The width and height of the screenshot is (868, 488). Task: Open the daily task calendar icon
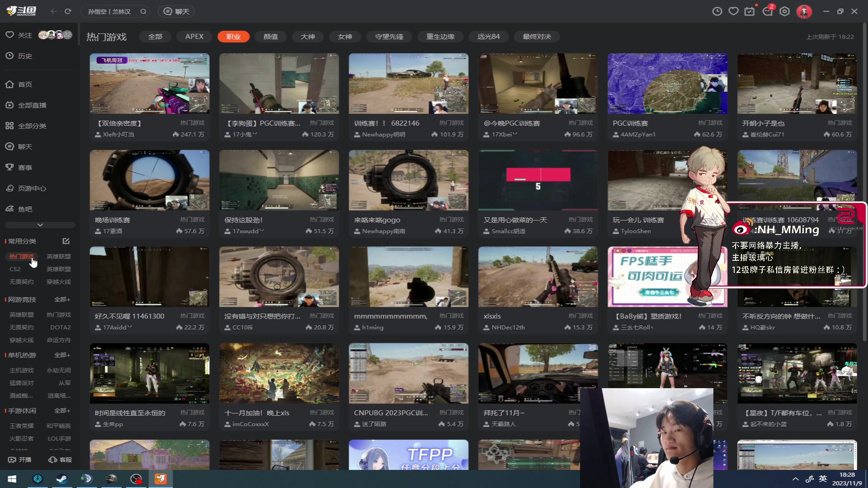750,11
